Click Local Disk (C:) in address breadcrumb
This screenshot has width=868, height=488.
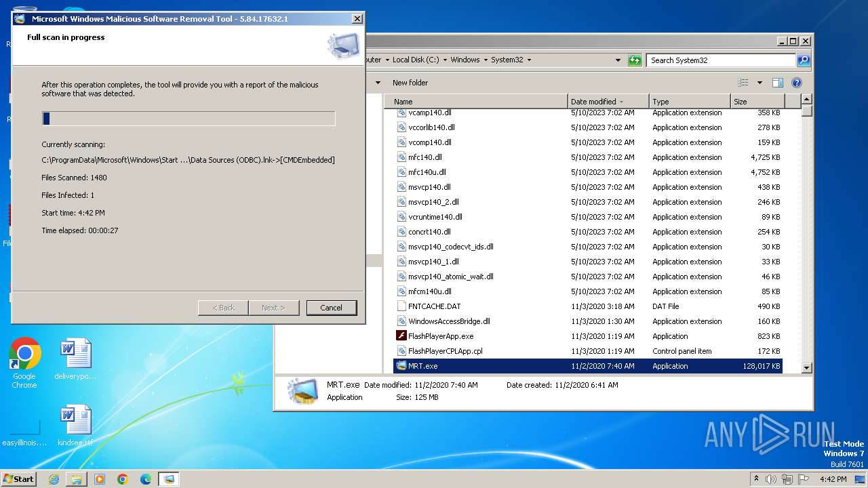416,60
